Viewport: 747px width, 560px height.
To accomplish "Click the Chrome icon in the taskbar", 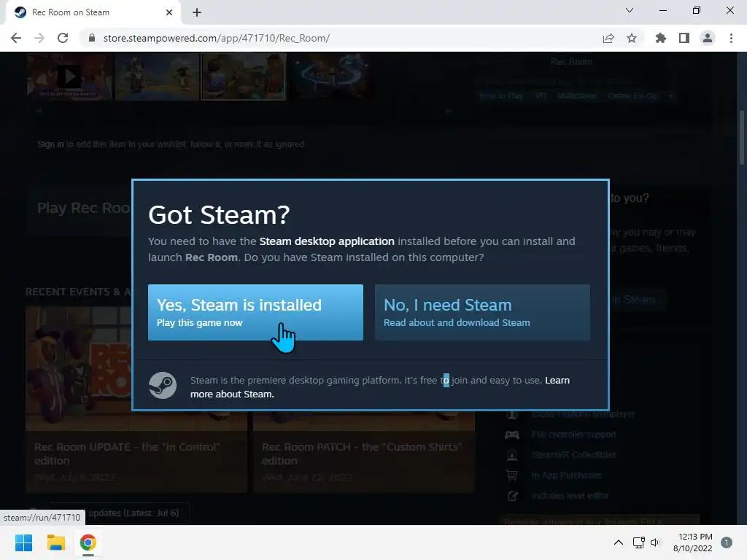I will [x=88, y=542].
